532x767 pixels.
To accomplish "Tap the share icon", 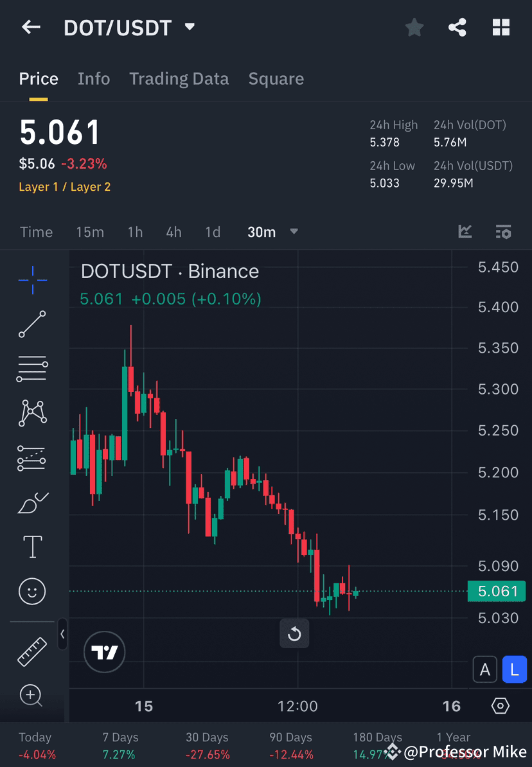I will 457,27.
